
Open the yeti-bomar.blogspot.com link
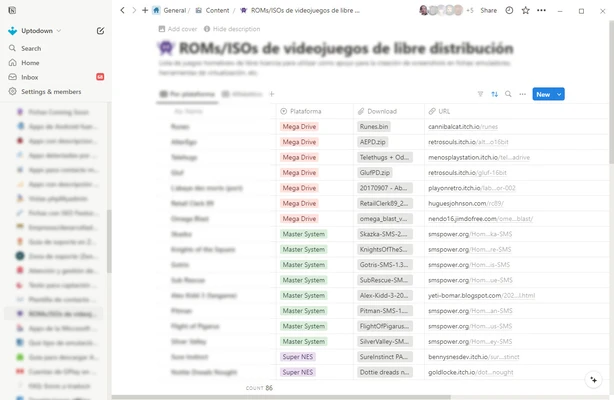click(482, 295)
